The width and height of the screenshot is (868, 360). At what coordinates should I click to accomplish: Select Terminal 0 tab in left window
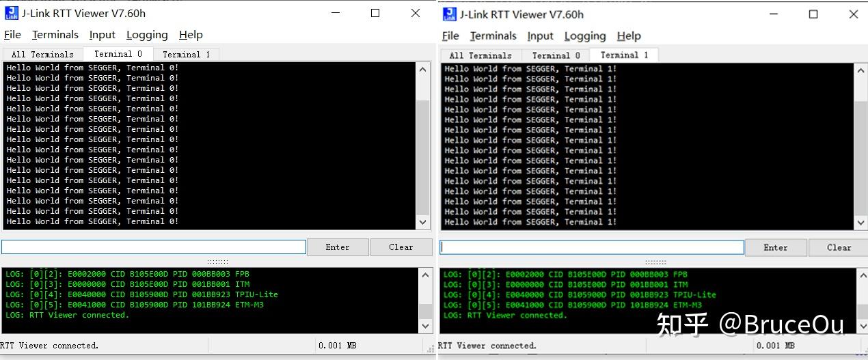[118, 54]
